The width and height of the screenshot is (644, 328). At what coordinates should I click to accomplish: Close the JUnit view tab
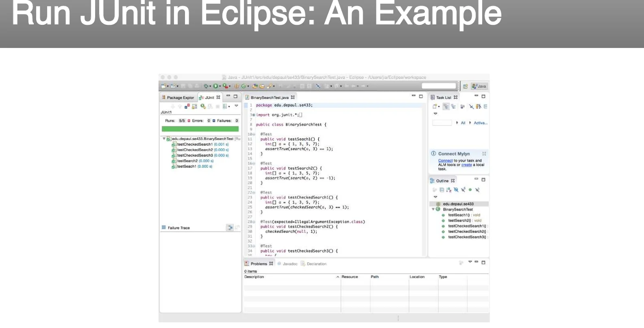tap(218, 98)
